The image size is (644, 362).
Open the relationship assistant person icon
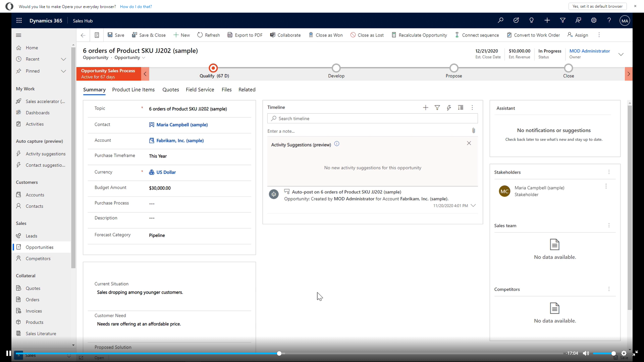click(x=578, y=20)
